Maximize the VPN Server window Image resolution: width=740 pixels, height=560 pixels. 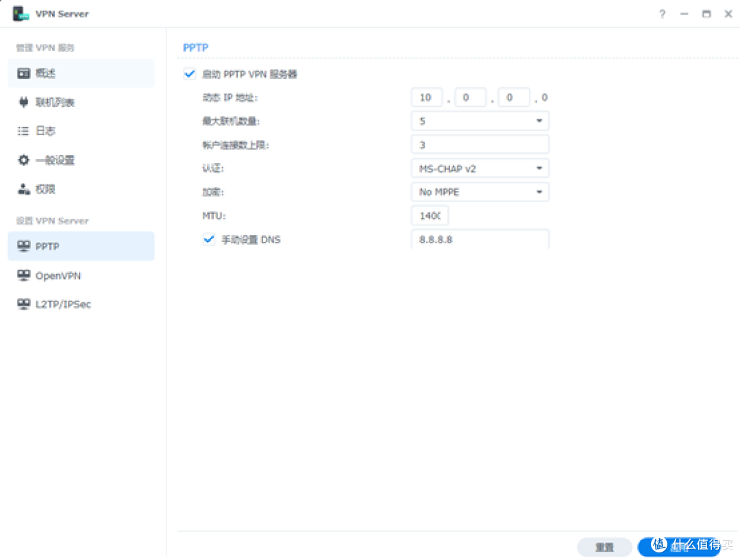pyautogui.click(x=706, y=14)
